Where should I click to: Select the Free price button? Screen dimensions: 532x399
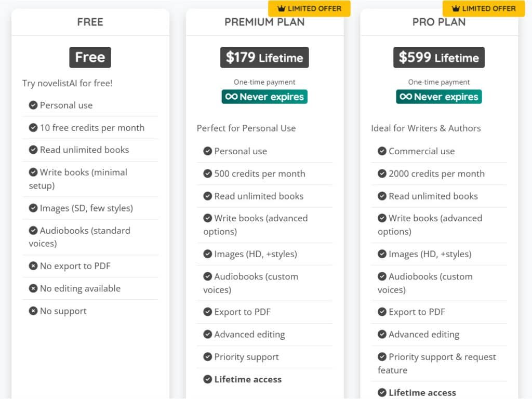tap(90, 57)
